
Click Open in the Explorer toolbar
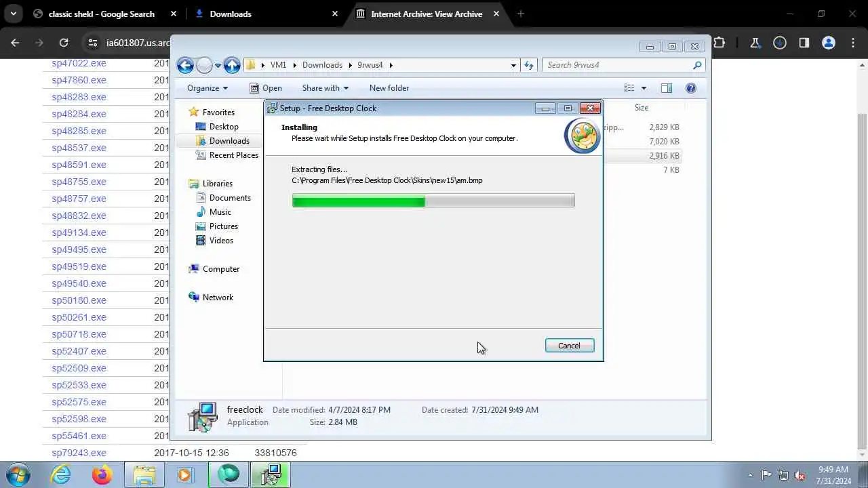265,88
